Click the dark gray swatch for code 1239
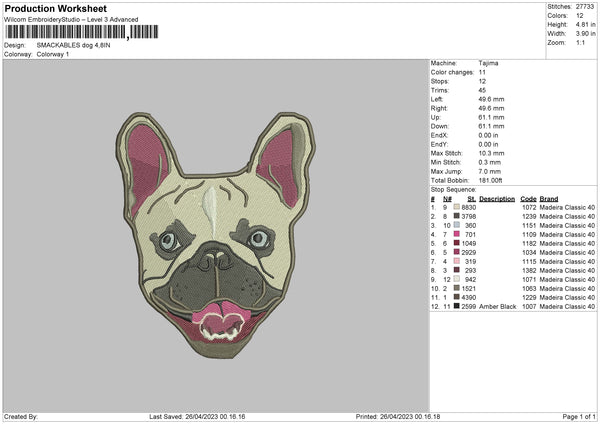 click(x=457, y=216)
